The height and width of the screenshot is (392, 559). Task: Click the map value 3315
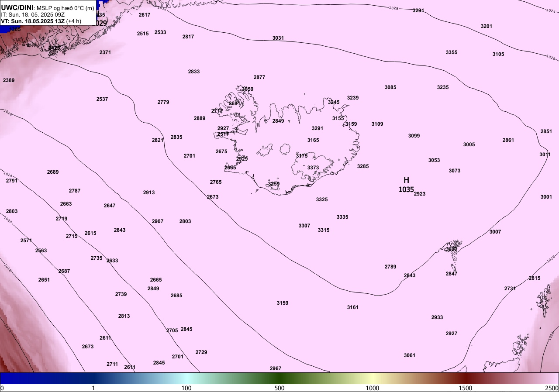pyautogui.click(x=324, y=230)
